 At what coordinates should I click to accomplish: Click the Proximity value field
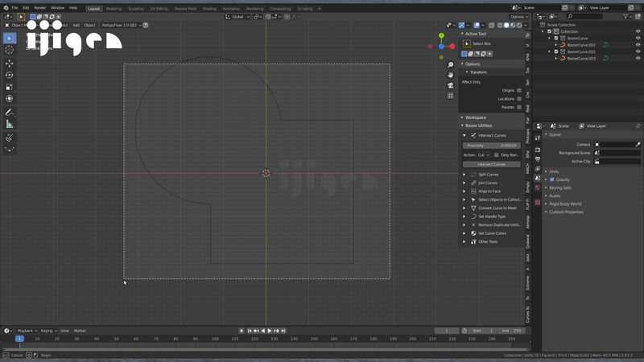point(492,146)
